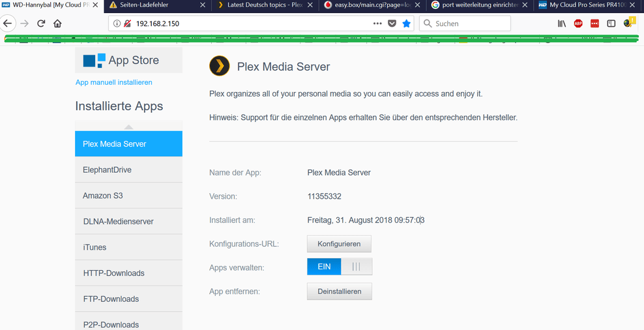Click the search magnifier icon
The height and width of the screenshot is (330, 644).
click(428, 23)
